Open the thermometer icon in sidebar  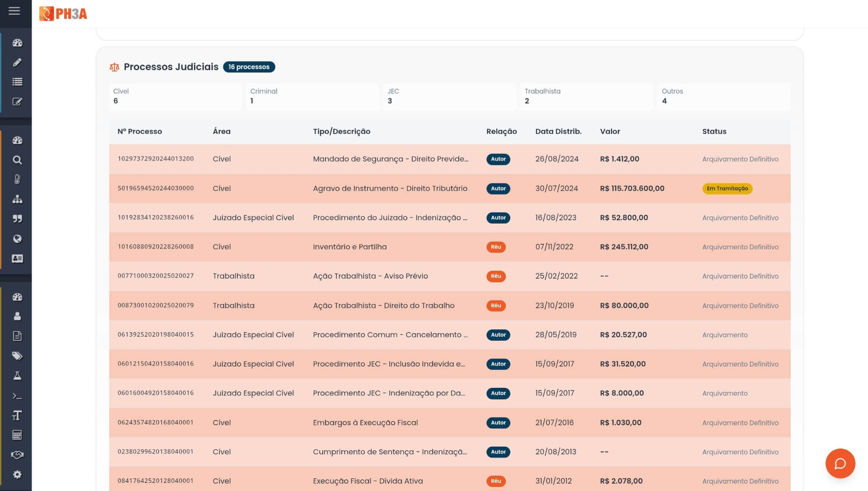click(17, 180)
